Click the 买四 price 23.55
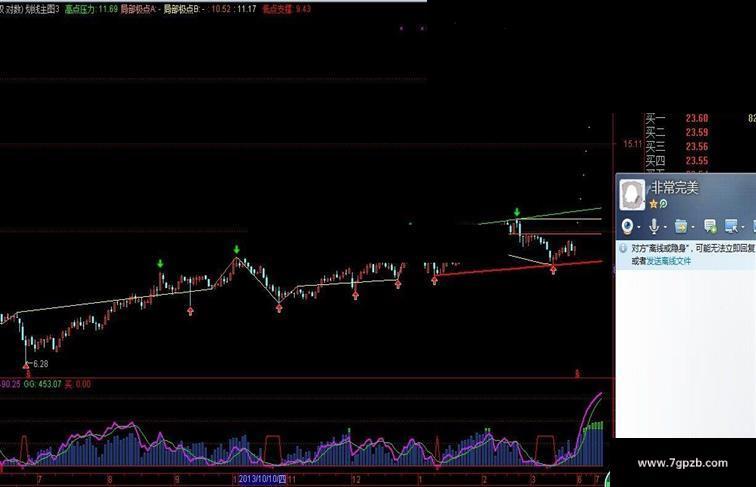Viewport: 756px width, 487px height. point(697,161)
